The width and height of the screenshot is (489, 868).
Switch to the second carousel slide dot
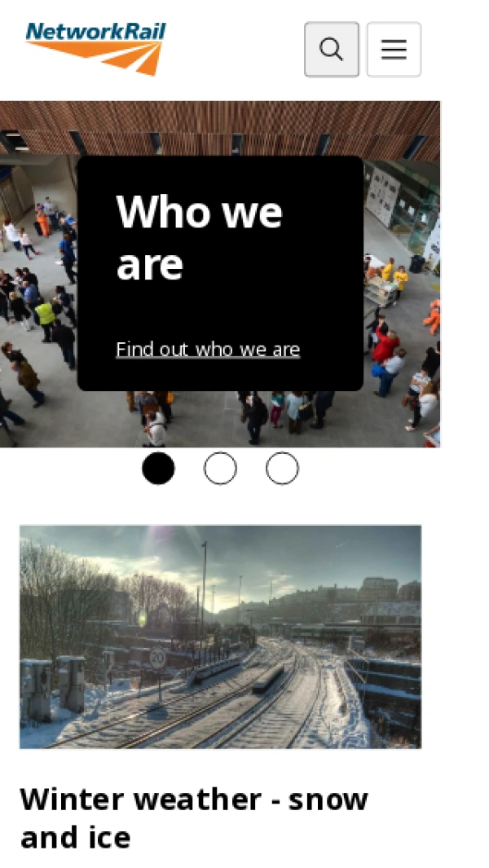[220, 469]
